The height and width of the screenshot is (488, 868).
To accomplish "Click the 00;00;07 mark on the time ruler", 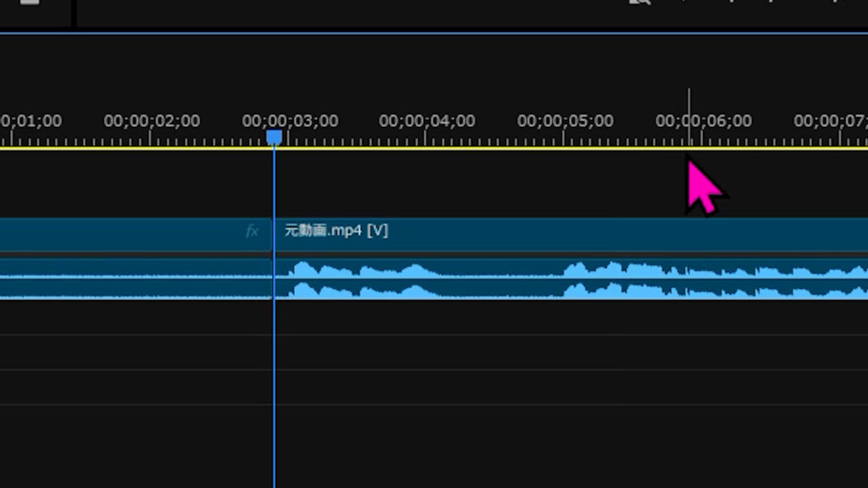I will 831,121.
